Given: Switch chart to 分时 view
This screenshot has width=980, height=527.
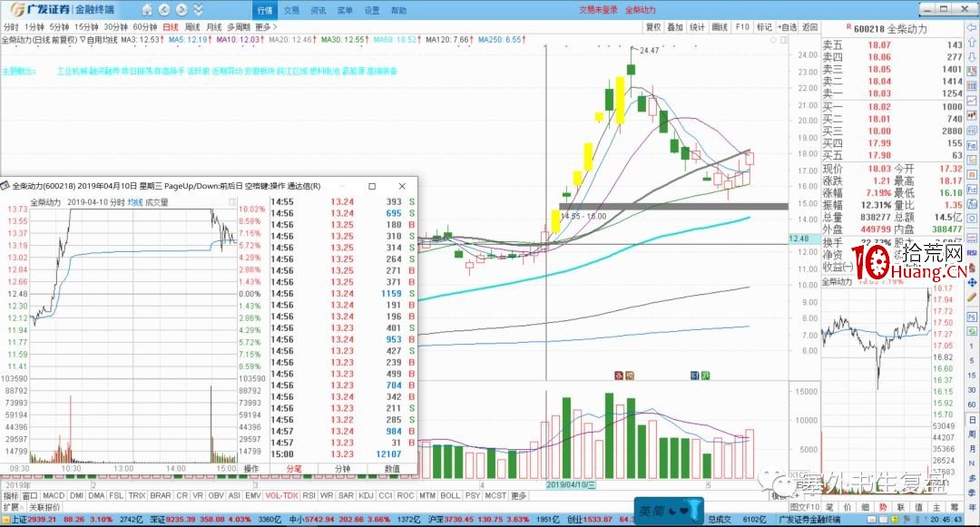Looking at the screenshot, I should tap(11, 27).
